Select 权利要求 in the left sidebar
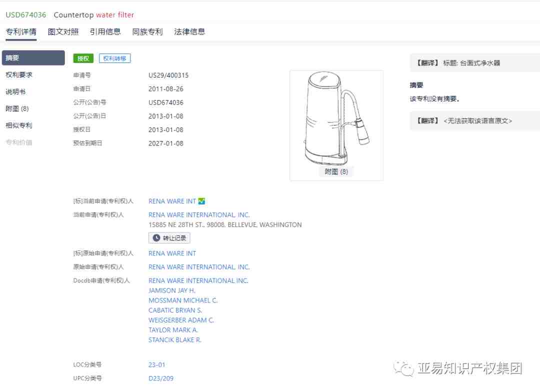Image resolution: width=540 pixels, height=392 pixels. point(19,74)
